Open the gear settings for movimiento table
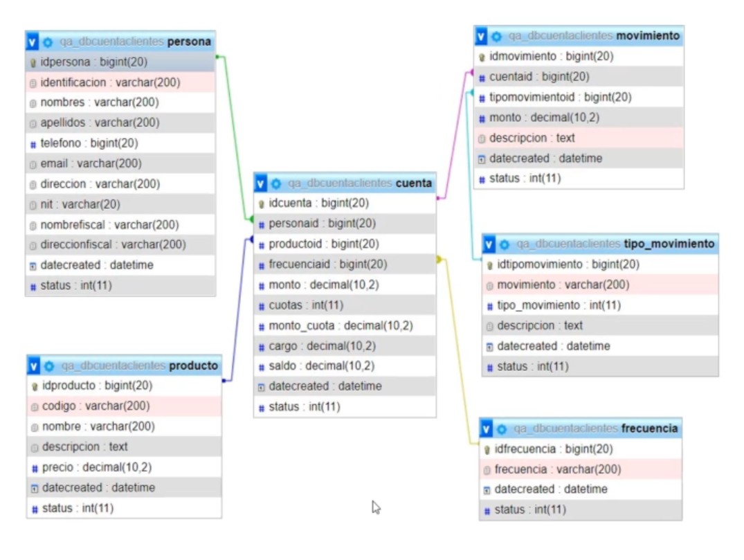 pos(496,36)
